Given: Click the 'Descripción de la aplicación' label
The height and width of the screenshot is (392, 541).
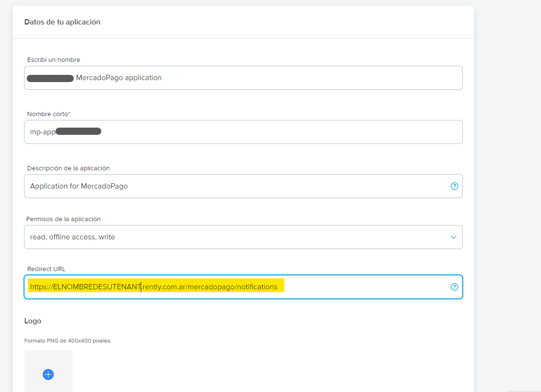Looking at the screenshot, I should [68, 168].
